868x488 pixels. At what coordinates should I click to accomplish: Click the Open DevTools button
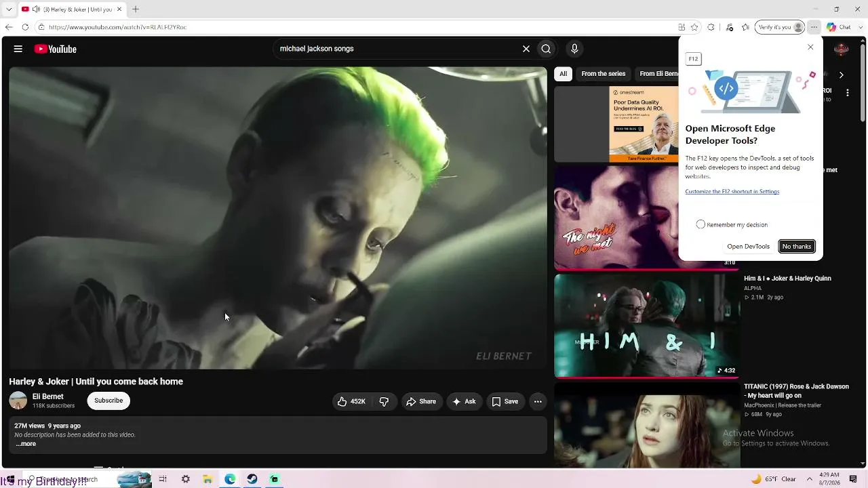point(748,246)
